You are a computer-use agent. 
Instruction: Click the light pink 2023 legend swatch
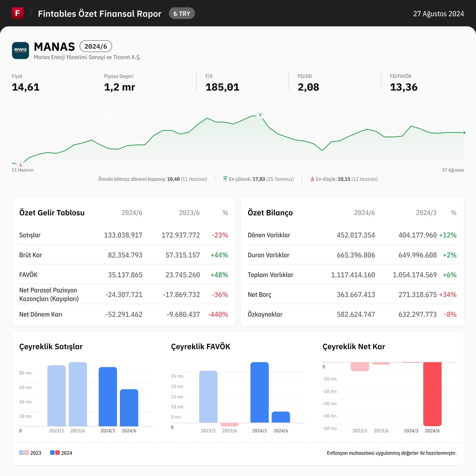[27, 453]
